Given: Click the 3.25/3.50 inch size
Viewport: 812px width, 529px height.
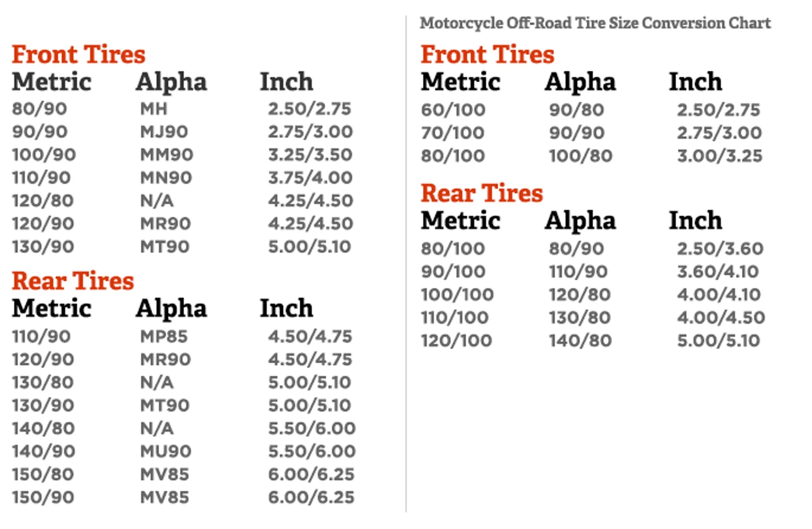Looking at the screenshot, I should point(310,155).
